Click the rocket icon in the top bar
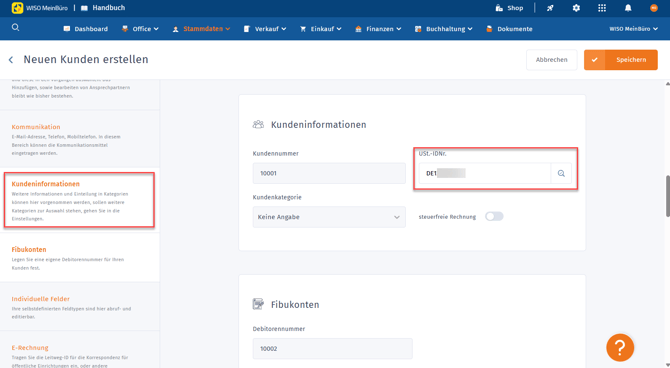 click(550, 8)
